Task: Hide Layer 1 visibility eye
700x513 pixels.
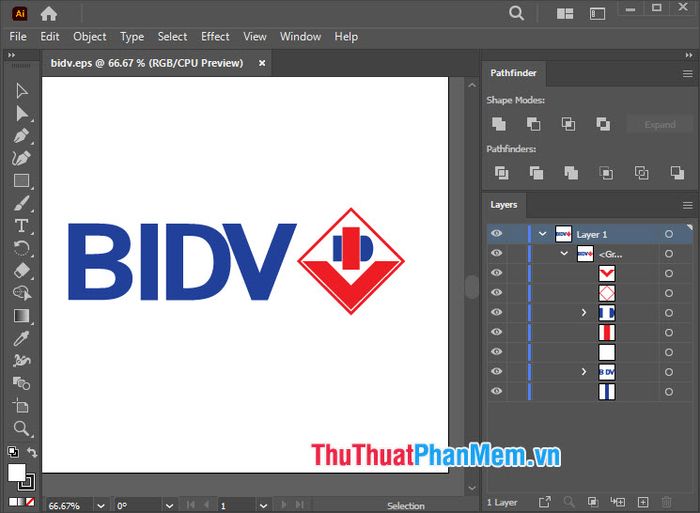Action: click(x=496, y=234)
